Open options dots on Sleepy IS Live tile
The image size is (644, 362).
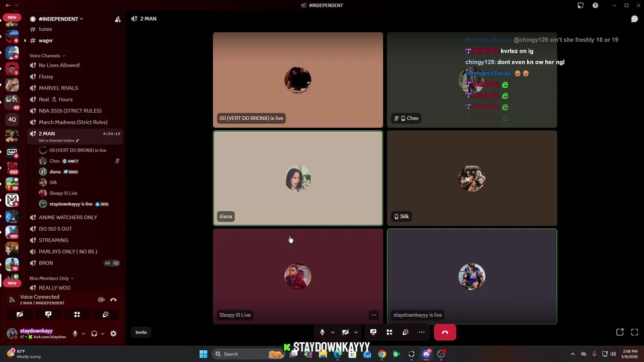(373, 315)
